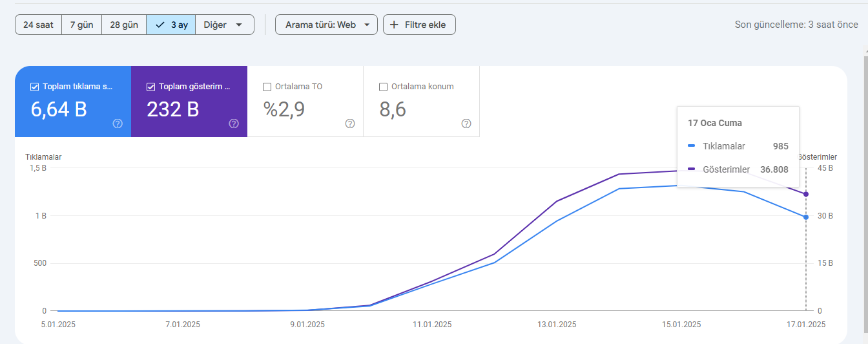Click help icon on Toplam gösterim card

234,124
